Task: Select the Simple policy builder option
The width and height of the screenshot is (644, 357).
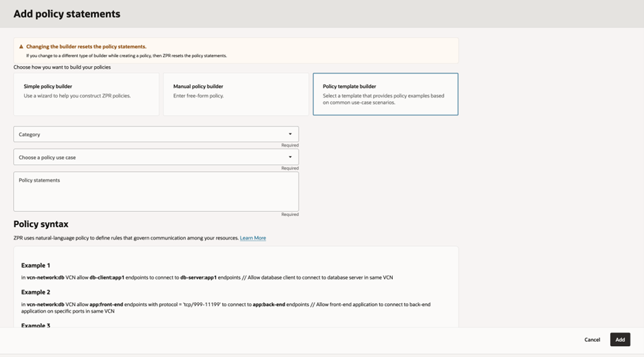Action: coord(86,94)
